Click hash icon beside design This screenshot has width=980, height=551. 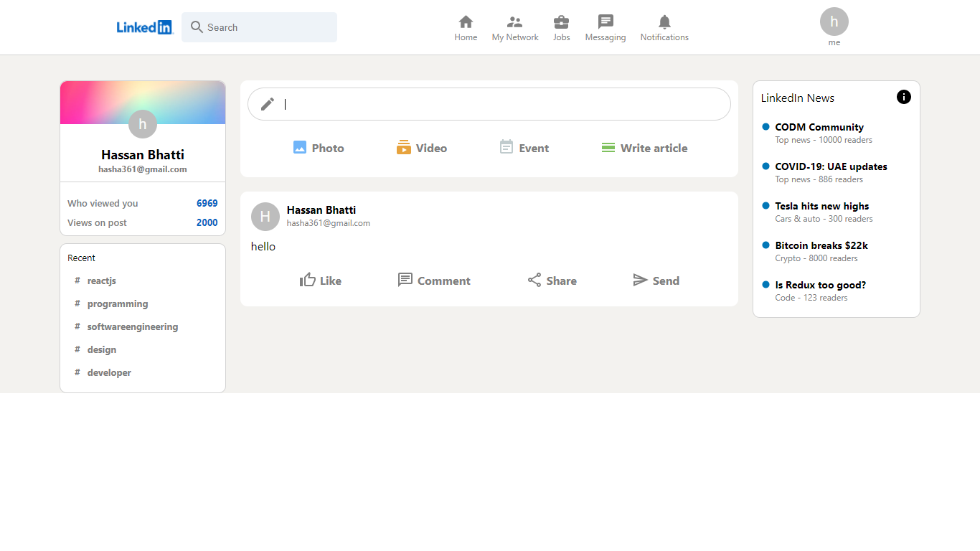77,349
